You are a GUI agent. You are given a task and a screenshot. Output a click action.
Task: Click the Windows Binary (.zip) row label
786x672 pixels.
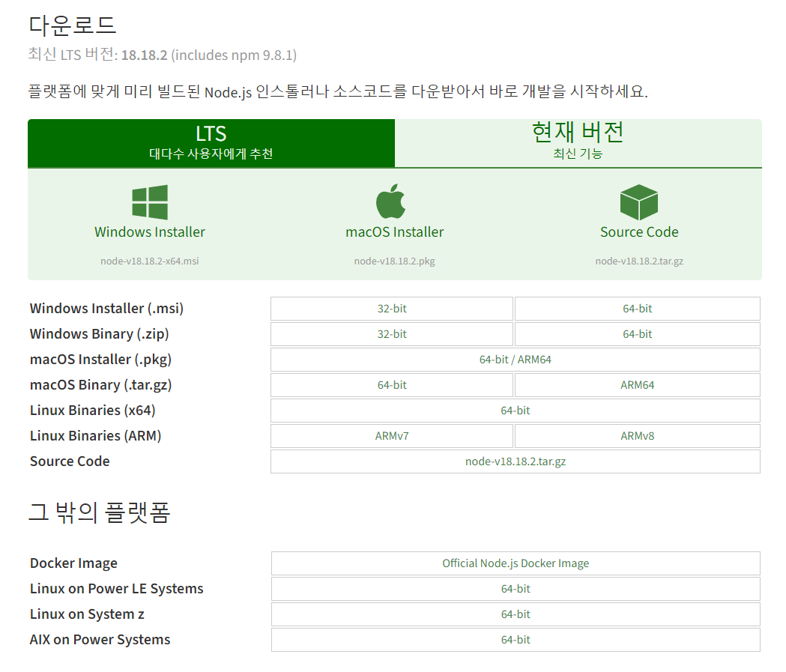click(x=99, y=334)
